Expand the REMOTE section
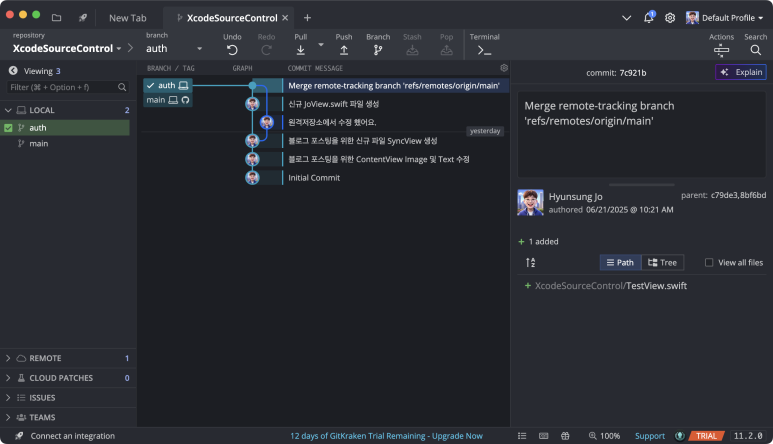Screen dimensions: 773x444 click(8, 358)
